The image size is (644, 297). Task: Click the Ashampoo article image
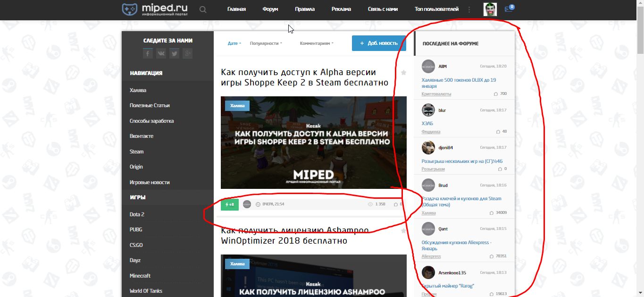[314, 276]
